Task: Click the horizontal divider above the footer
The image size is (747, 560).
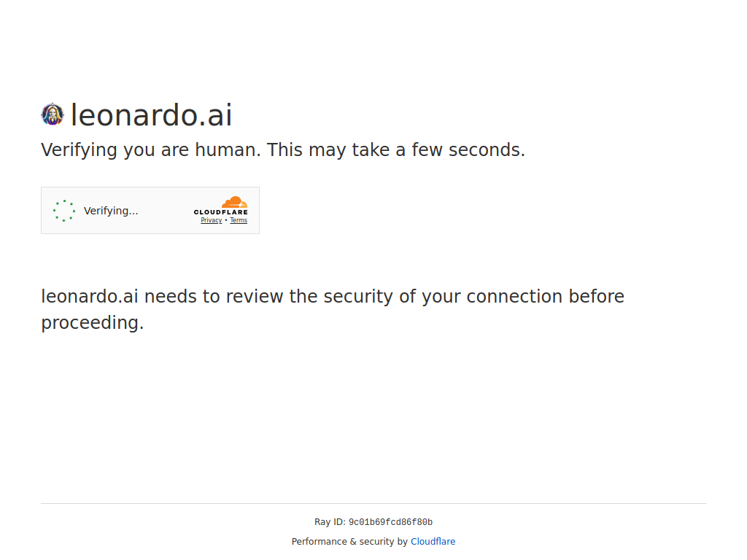Action: click(x=373, y=503)
